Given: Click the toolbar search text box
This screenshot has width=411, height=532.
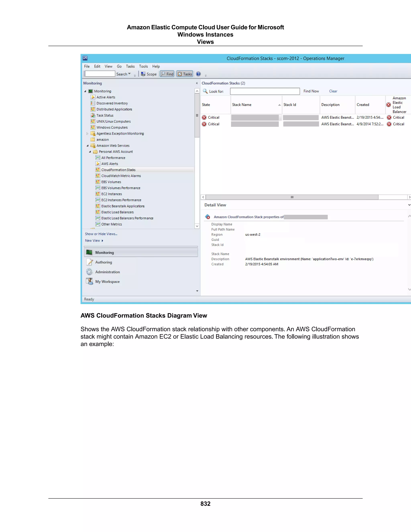Looking at the screenshot, I should (x=100, y=74).
